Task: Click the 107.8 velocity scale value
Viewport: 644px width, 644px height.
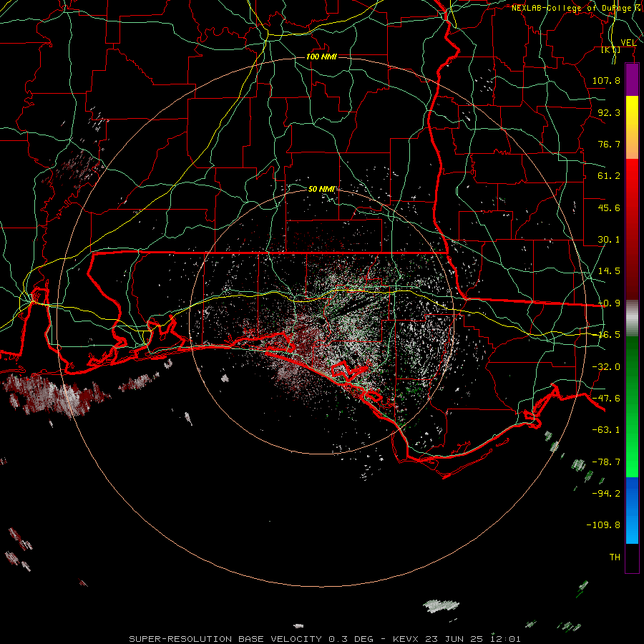Action: coord(606,80)
